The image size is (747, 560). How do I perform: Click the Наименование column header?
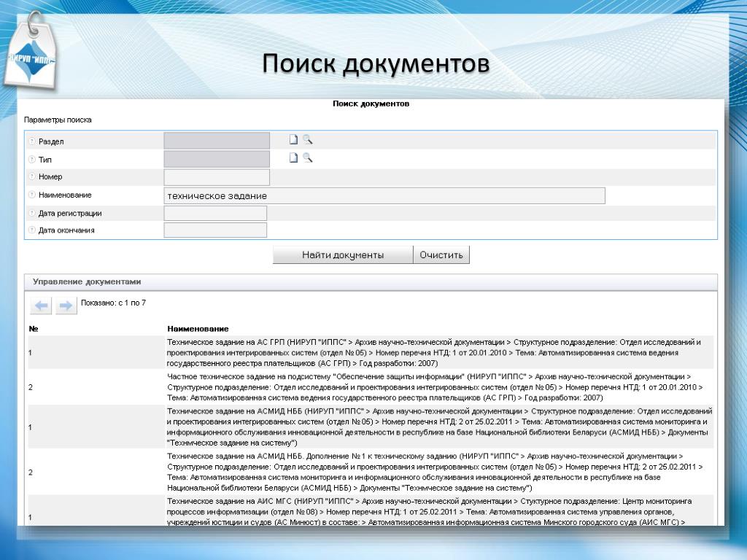tap(198, 329)
